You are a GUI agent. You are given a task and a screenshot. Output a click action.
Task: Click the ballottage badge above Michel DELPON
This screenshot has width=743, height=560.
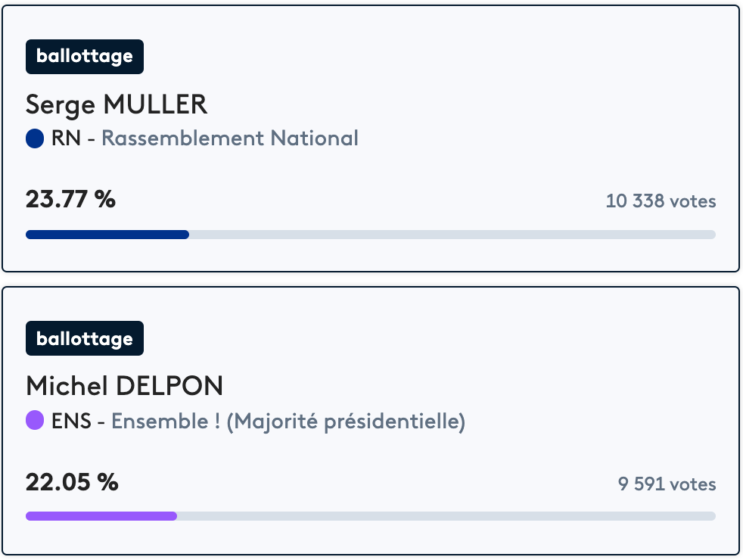pyautogui.click(x=85, y=338)
